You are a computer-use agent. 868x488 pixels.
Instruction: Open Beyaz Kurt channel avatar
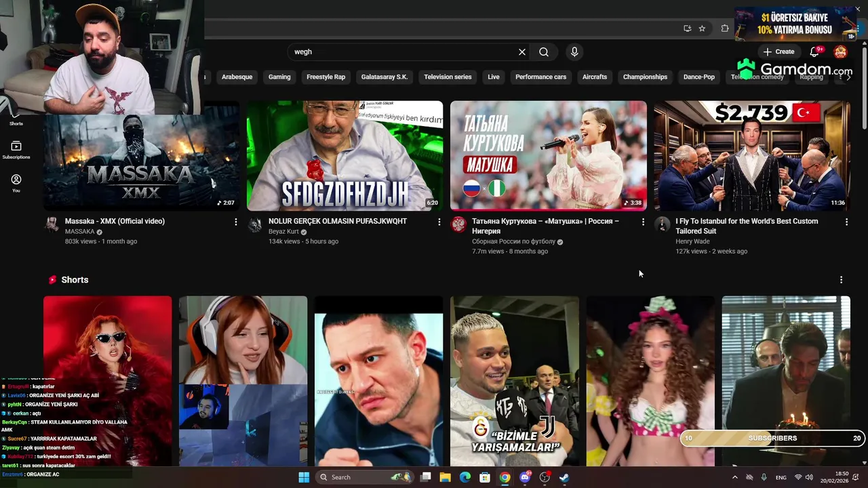point(255,225)
